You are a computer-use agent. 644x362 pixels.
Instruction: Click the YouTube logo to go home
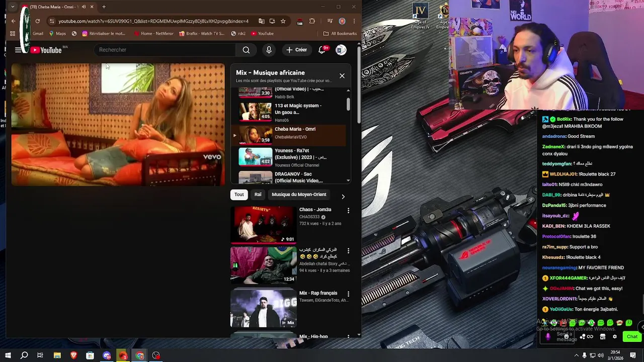coord(46,50)
